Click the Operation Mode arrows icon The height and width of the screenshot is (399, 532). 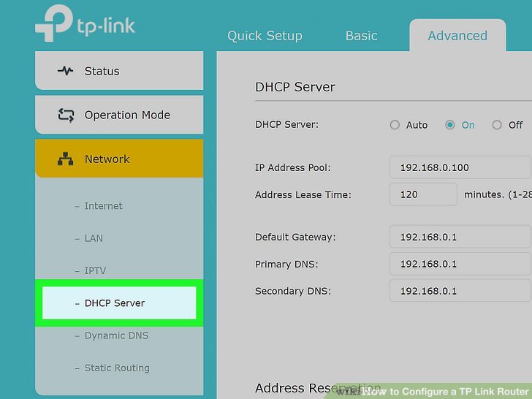(66, 115)
